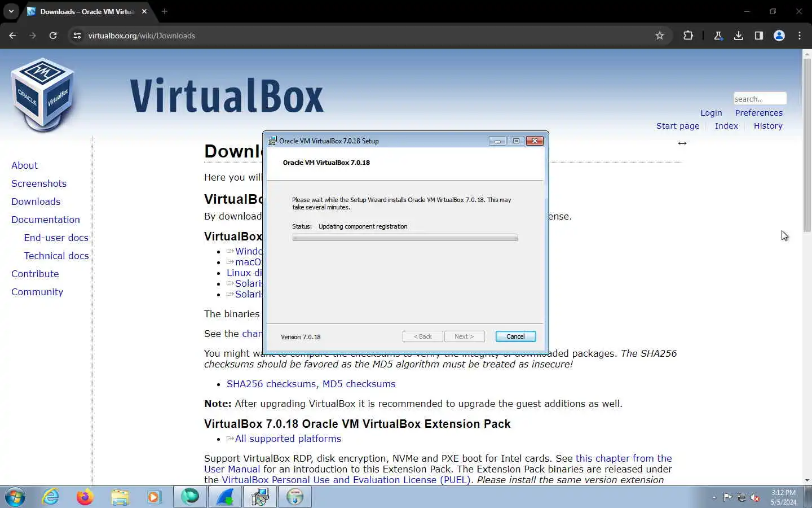Open Screenshots in the left sidebar

(x=39, y=183)
